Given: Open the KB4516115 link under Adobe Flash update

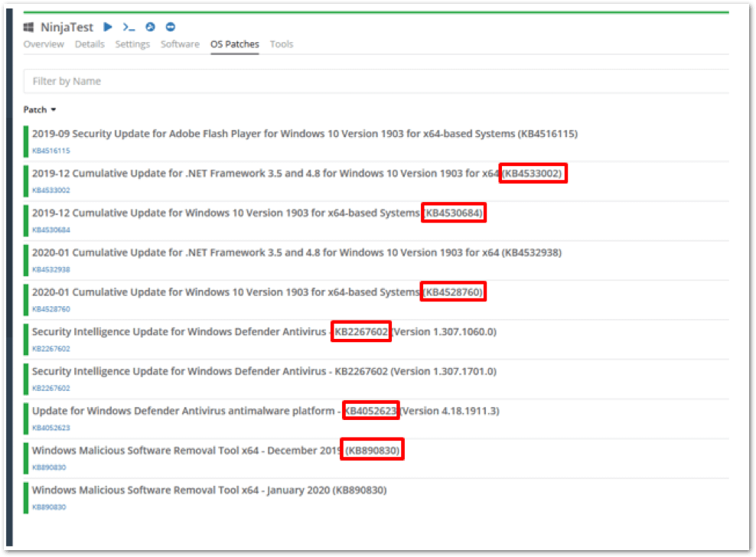Looking at the screenshot, I should (x=51, y=151).
